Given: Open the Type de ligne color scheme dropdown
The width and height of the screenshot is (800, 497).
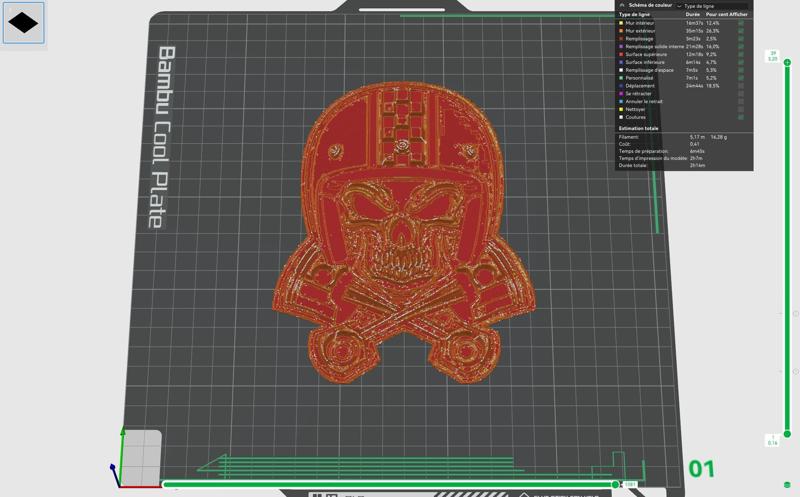Looking at the screenshot, I should pyautogui.click(x=713, y=6).
